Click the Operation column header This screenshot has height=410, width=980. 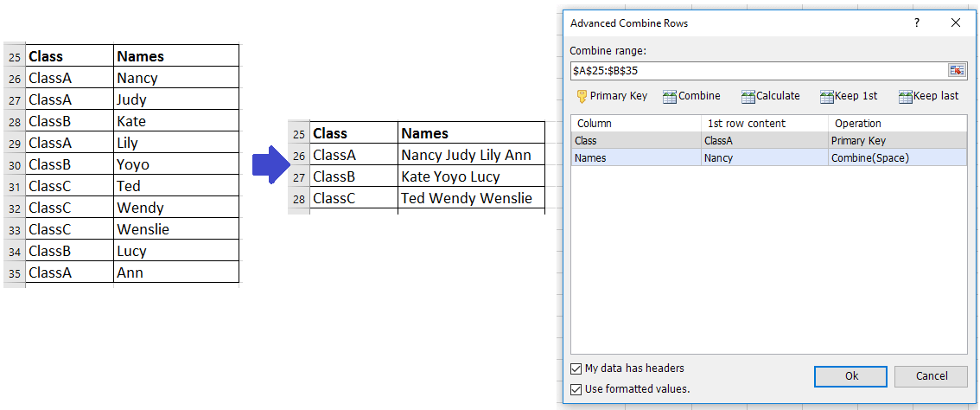tap(897, 124)
